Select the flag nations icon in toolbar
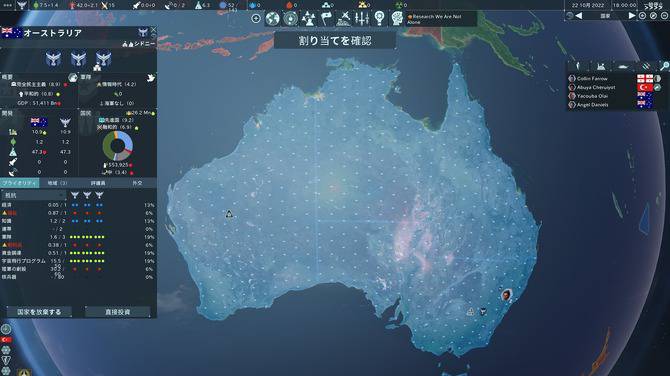This screenshot has height=376, width=670. [326, 19]
